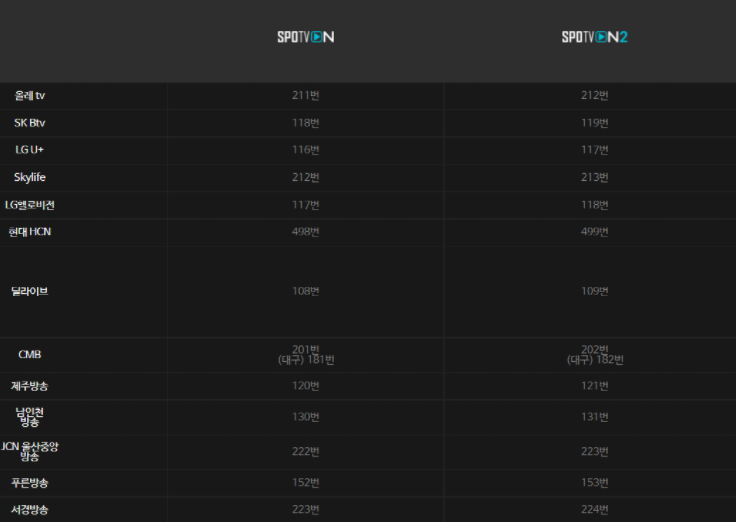Click 499번 in the 현대 HCN row
Image resolution: width=736 pixels, height=522 pixels.
pyautogui.click(x=594, y=232)
